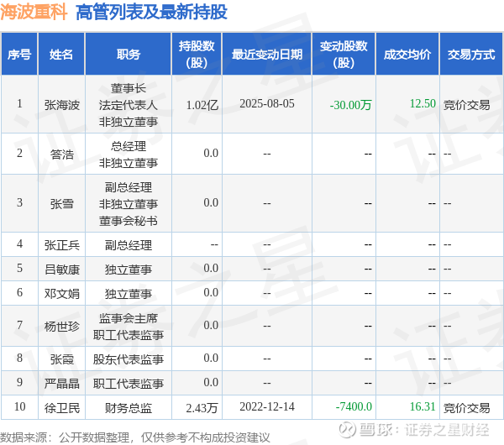
Task: Select the 职务 column header
Action: 129,54
